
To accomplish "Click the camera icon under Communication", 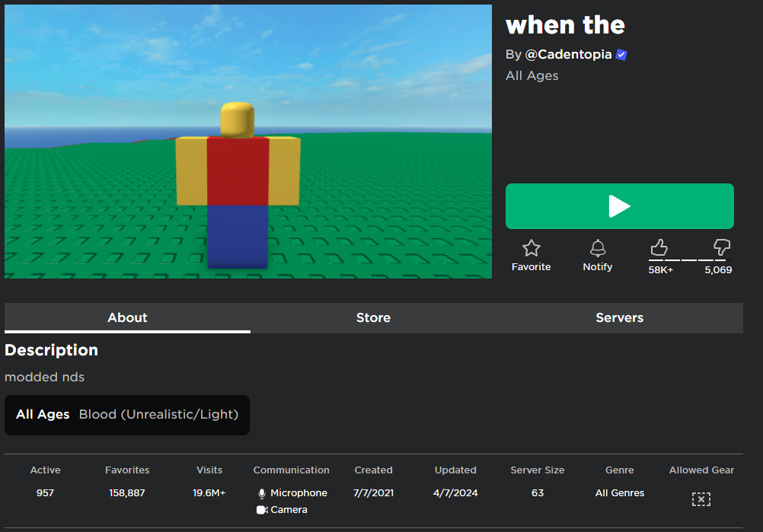I will 262,510.
